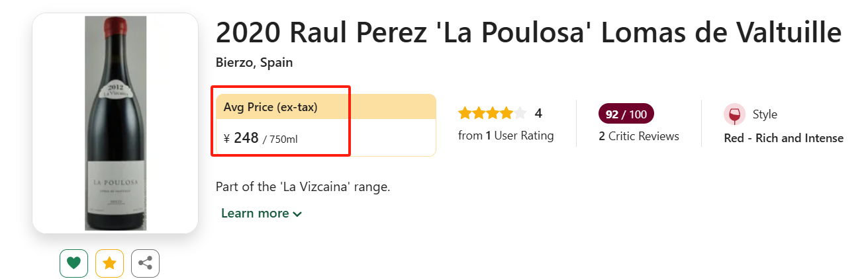Click the 'La Vizcaina' range description text
Image resolution: width=868 pixels, height=279 pixels.
click(303, 186)
